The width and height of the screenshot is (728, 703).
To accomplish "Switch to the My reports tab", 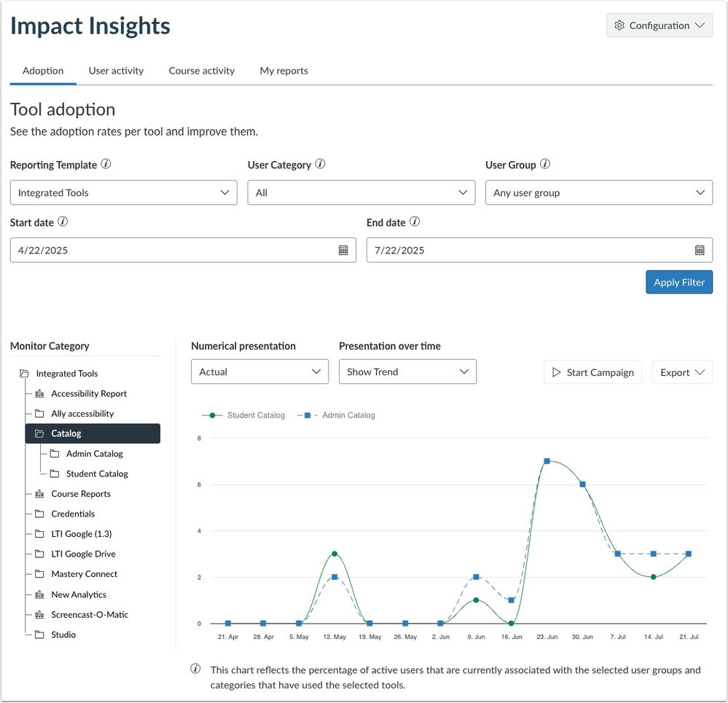I will pyautogui.click(x=283, y=71).
